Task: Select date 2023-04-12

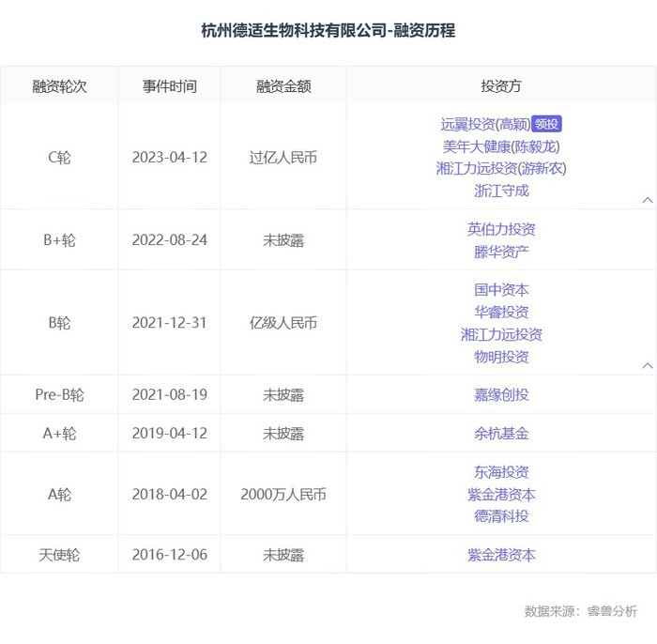Action: 170,158
